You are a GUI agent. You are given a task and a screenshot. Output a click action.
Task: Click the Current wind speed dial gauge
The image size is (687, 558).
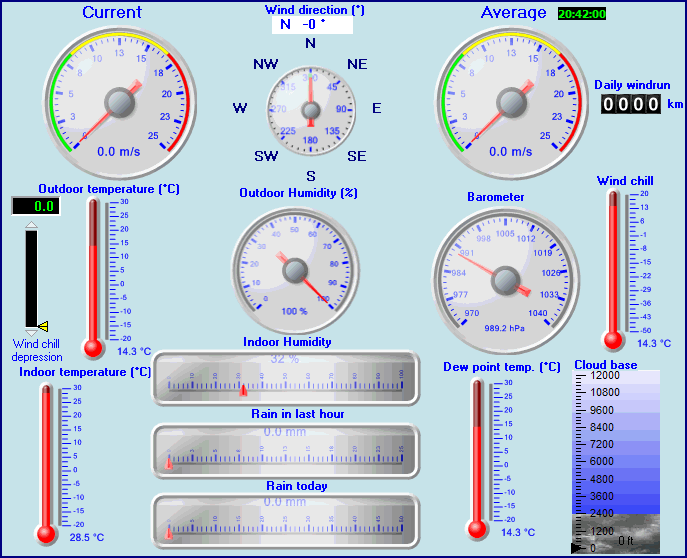pyautogui.click(x=119, y=103)
